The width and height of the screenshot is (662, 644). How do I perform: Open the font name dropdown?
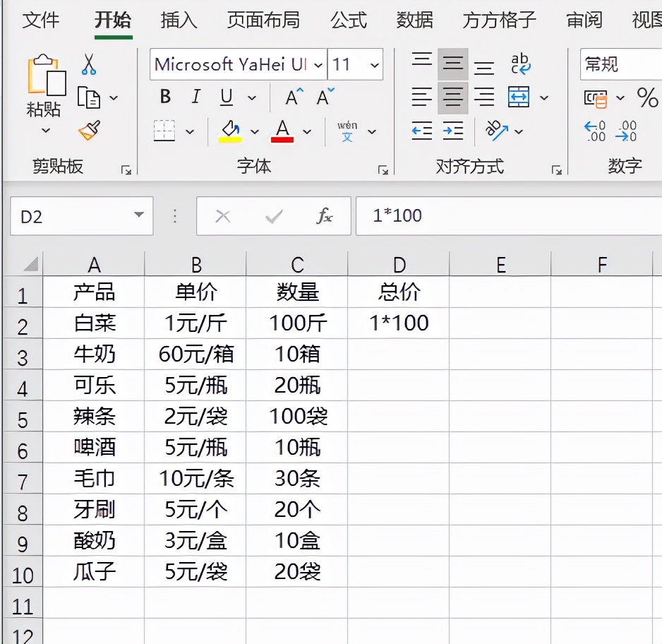click(x=319, y=64)
